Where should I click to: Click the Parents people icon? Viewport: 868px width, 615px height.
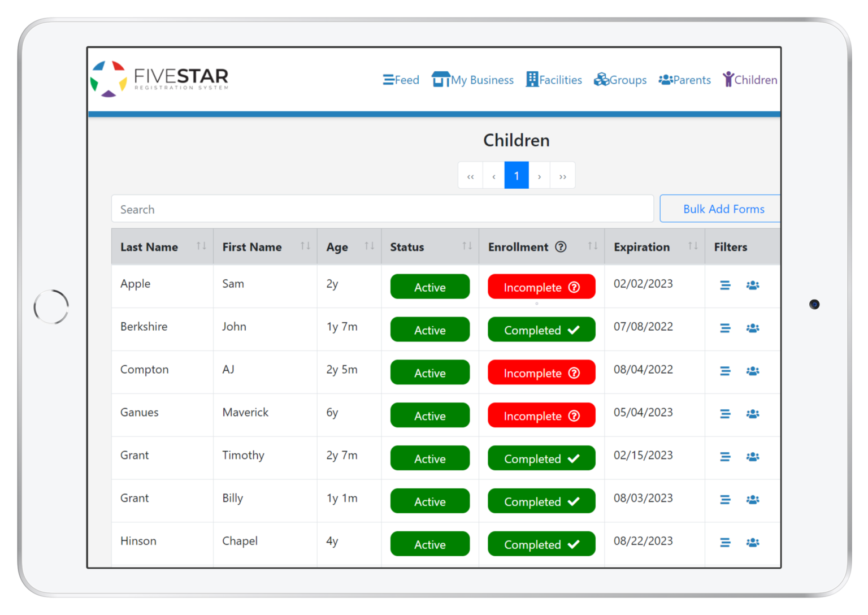click(666, 79)
